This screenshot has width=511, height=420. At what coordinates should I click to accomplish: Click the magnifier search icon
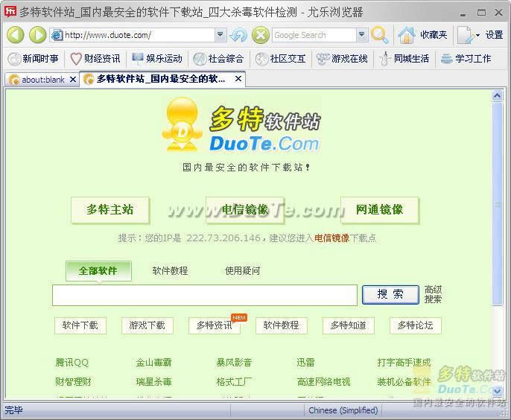click(x=380, y=35)
